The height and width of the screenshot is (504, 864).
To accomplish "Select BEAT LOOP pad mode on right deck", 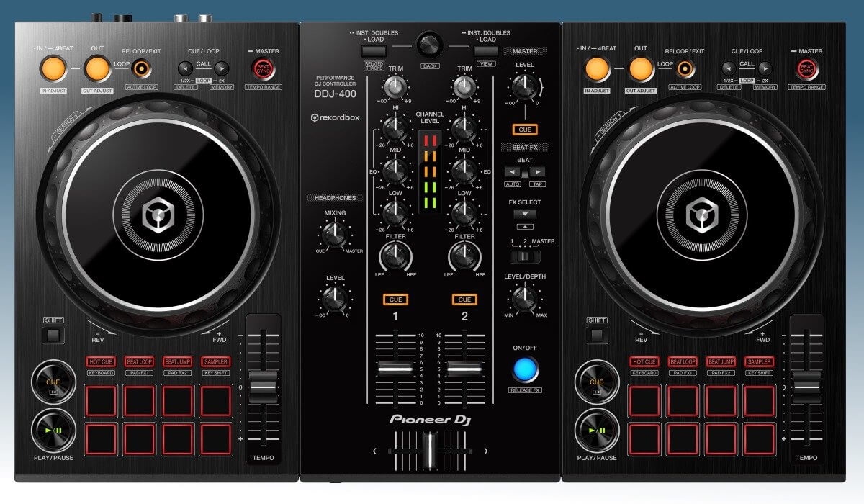I will point(683,362).
